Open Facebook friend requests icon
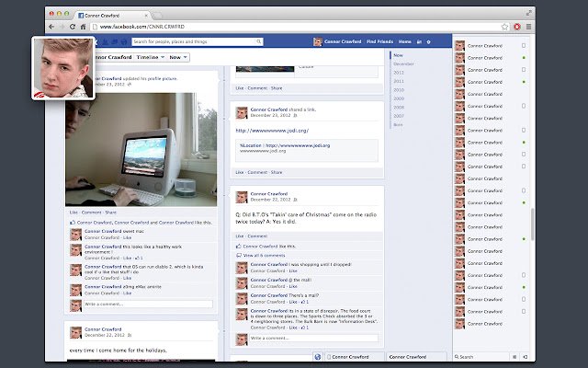 coord(106,41)
